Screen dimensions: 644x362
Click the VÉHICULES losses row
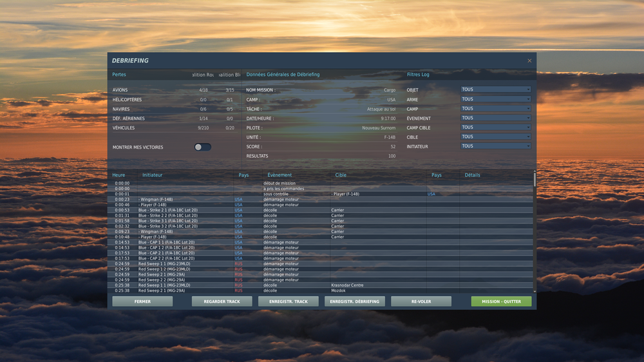coord(174,128)
